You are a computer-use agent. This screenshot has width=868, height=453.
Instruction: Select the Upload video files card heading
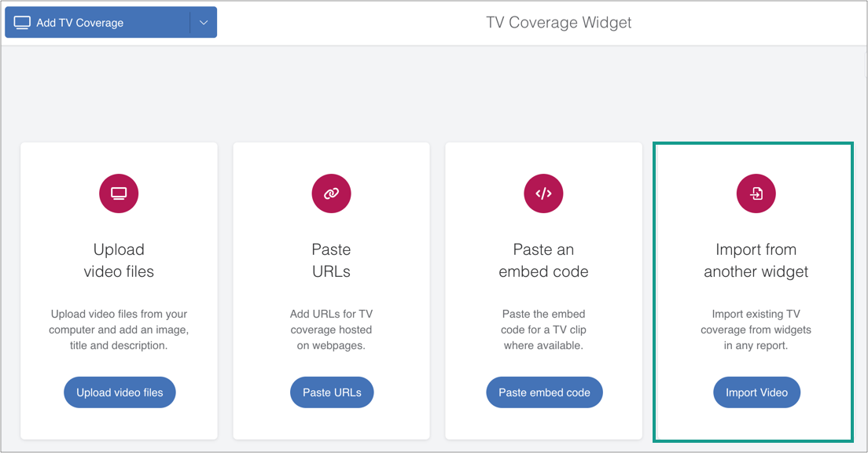[119, 260]
